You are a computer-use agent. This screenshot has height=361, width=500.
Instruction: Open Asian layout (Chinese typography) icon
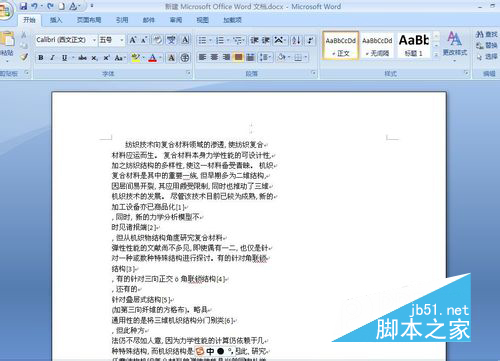(279, 40)
